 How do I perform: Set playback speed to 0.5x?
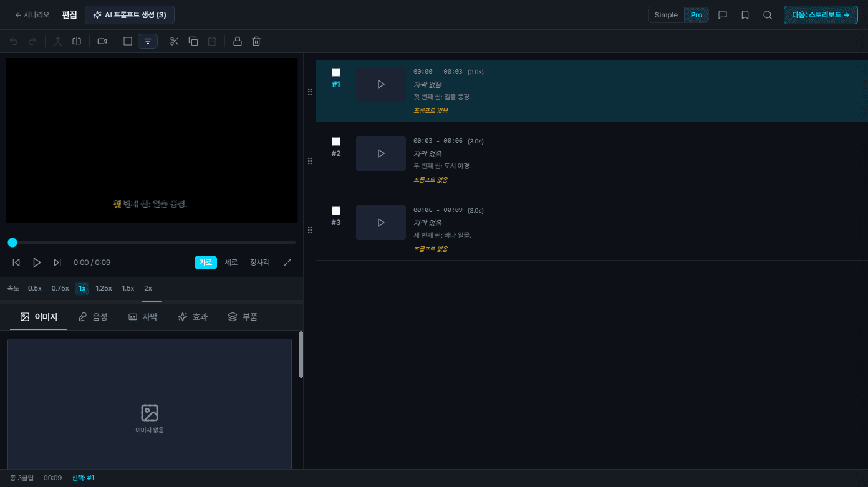pyautogui.click(x=35, y=288)
